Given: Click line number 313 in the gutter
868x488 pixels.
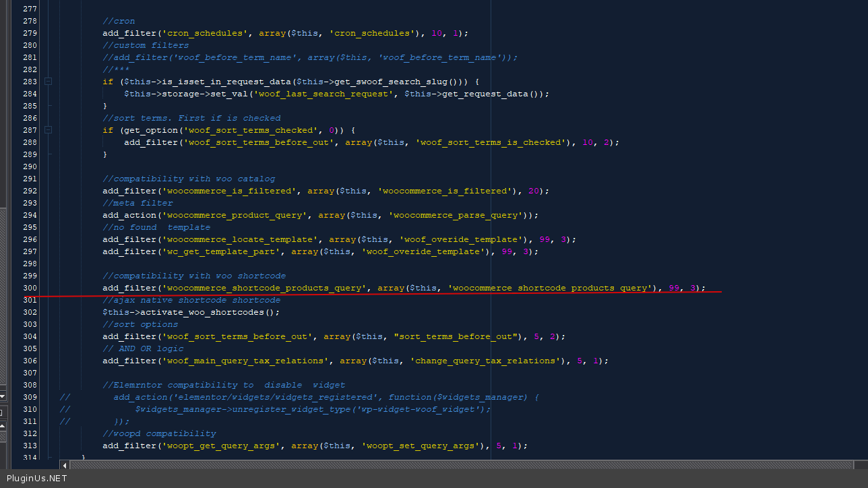Looking at the screenshot, I should tap(29, 446).
